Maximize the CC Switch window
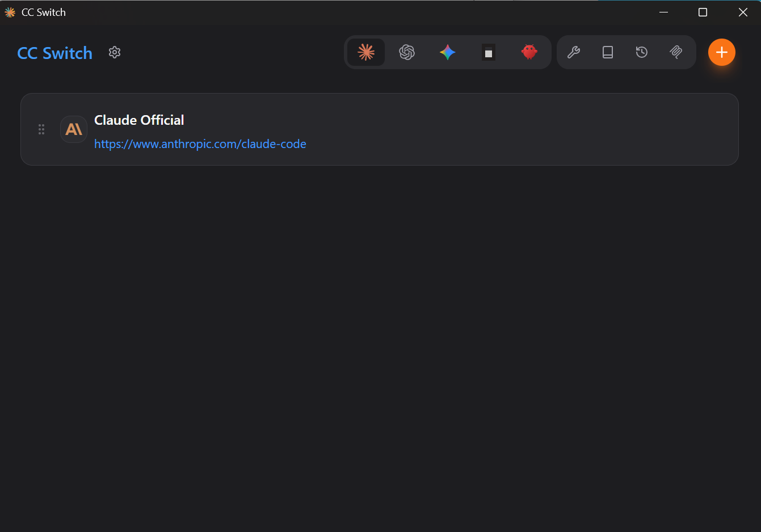The width and height of the screenshot is (761, 532). (x=703, y=12)
